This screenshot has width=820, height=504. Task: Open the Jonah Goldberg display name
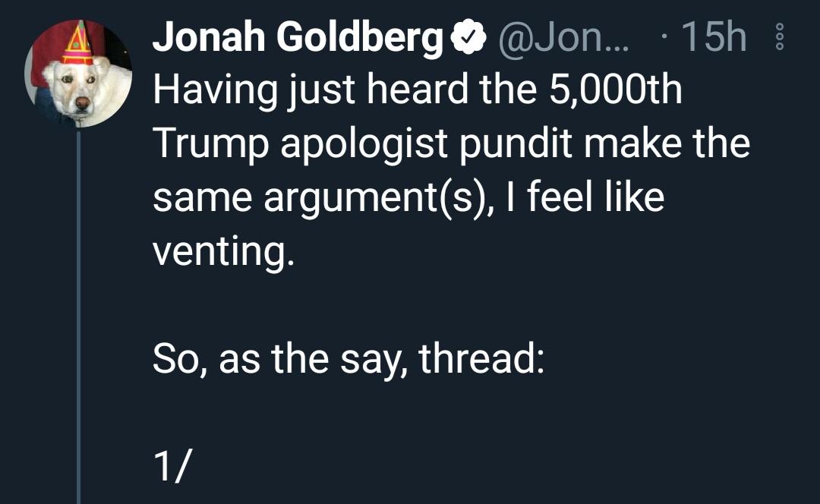298,38
